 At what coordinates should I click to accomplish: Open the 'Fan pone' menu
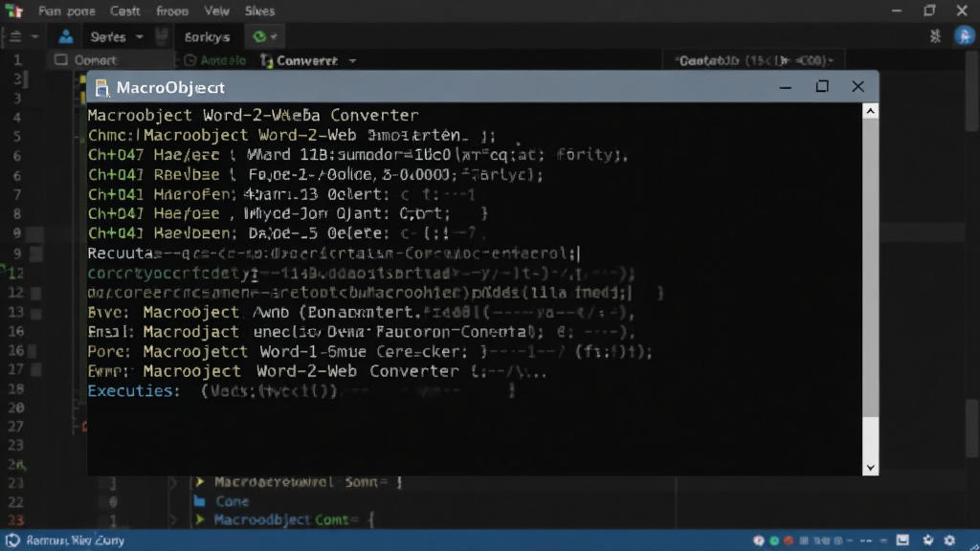[x=66, y=11]
